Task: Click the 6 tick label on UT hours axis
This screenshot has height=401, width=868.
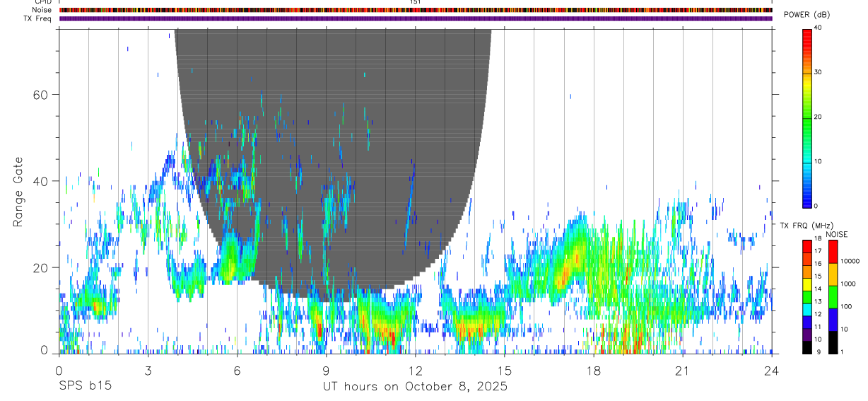Action: (x=237, y=370)
